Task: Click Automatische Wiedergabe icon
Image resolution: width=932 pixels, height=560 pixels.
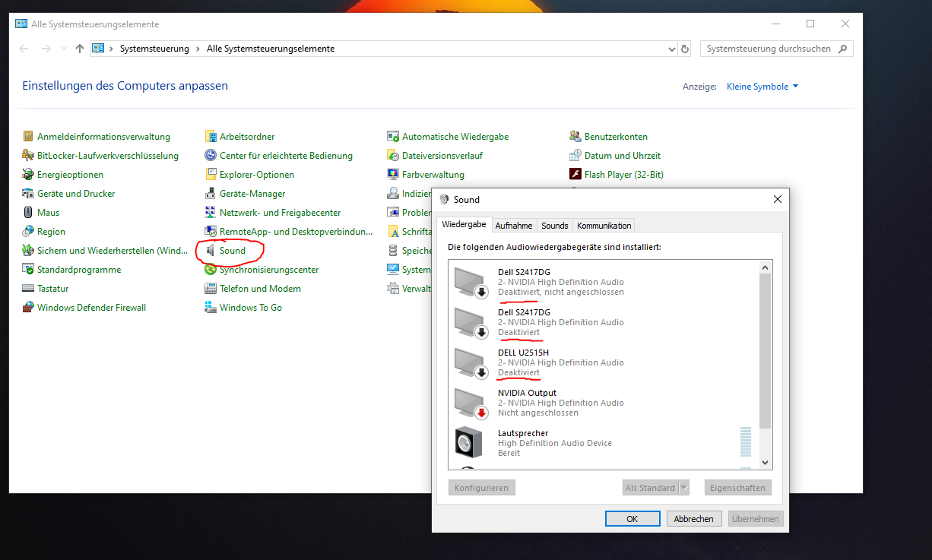Action: 393,137
